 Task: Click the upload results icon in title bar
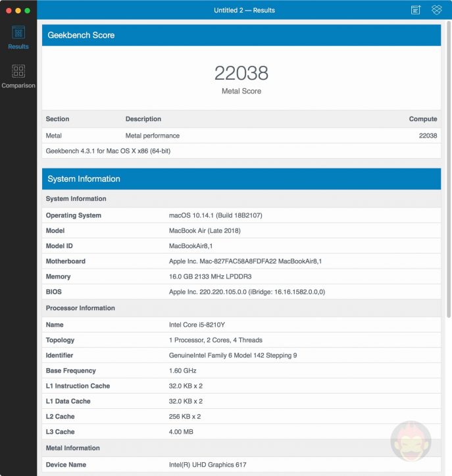[416, 10]
